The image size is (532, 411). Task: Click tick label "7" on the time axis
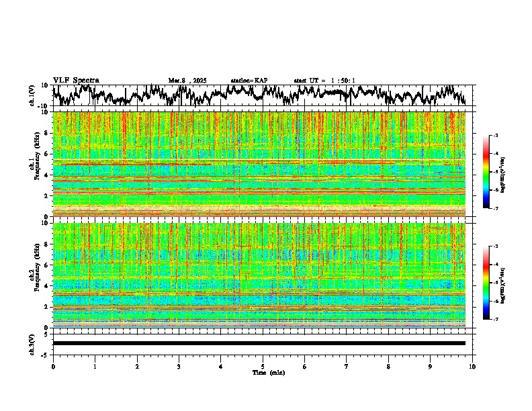click(x=347, y=367)
